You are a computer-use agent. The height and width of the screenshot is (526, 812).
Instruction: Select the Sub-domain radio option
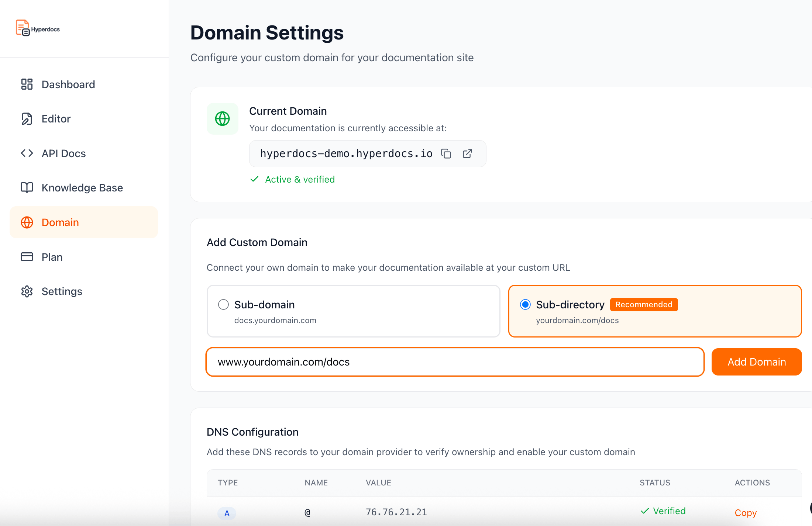tap(223, 305)
